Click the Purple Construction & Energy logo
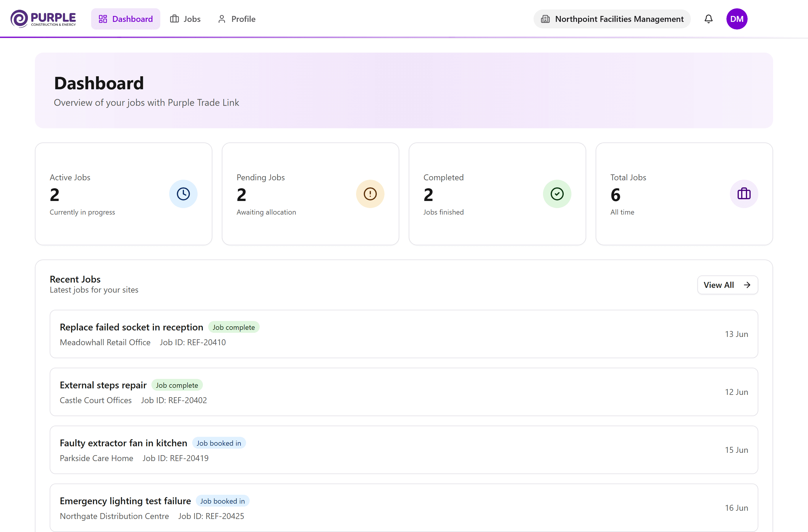 43,19
